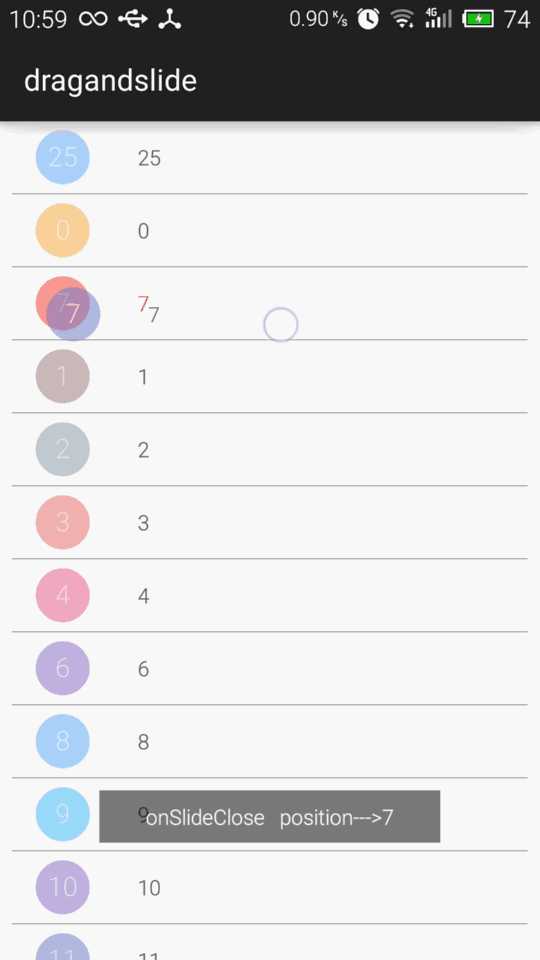The height and width of the screenshot is (960, 540).
Task: Tap the alarm clock status icon
Action: [368, 19]
